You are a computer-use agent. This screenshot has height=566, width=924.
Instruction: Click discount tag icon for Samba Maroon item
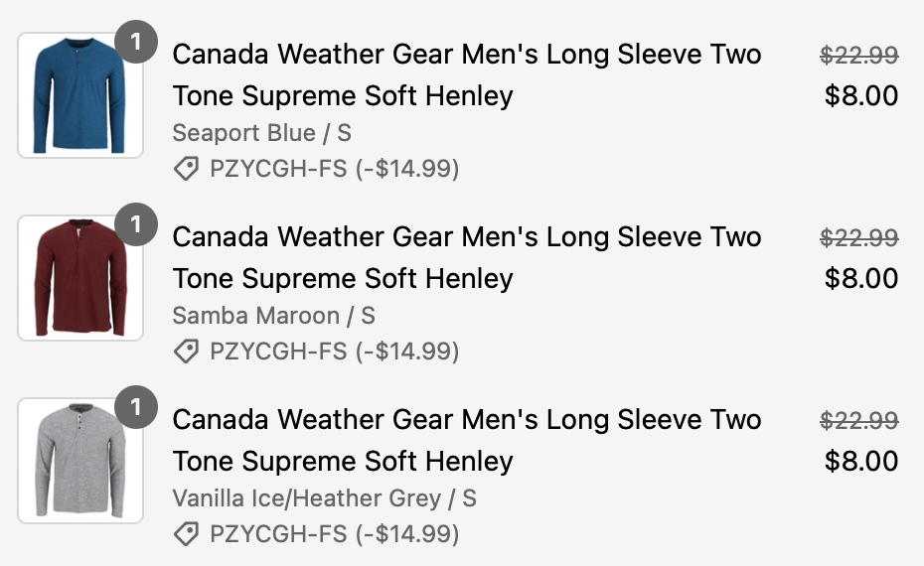pyautogui.click(x=186, y=352)
